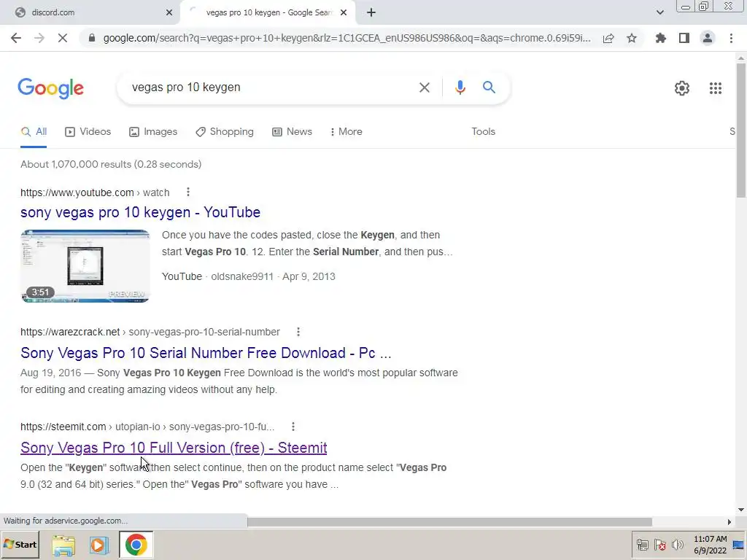747x560 pixels.
Task: Click the horizontal scrollbar thumb
Action: coord(449,522)
